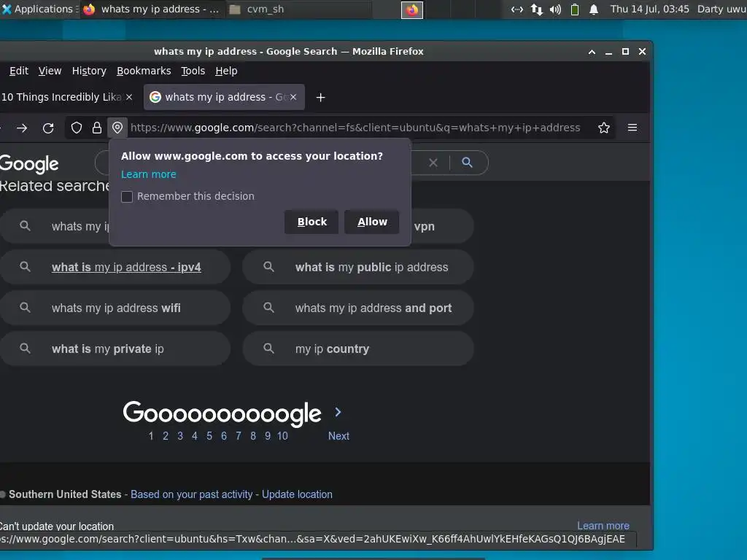The height and width of the screenshot is (560, 747).
Task: Open the Tools menu
Action: (193, 71)
